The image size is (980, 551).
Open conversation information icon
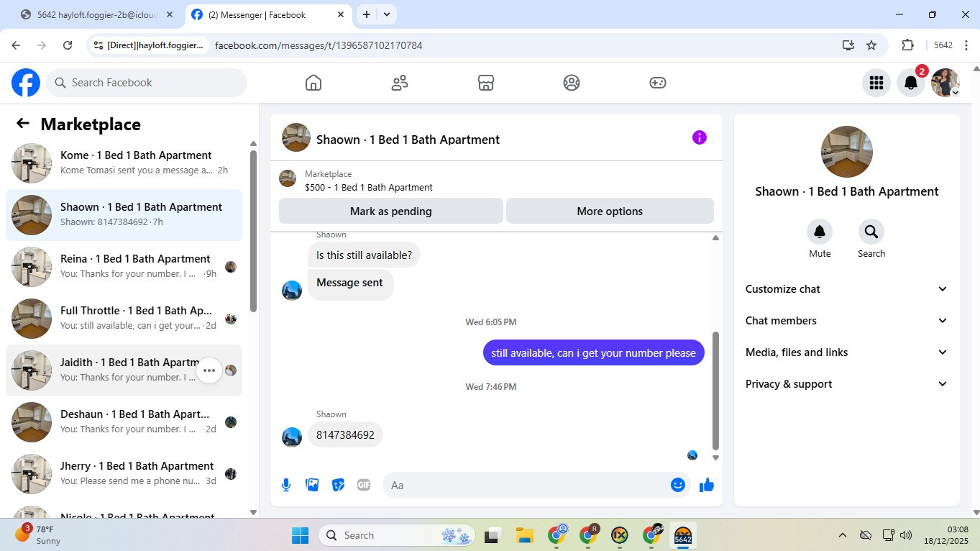(x=700, y=138)
